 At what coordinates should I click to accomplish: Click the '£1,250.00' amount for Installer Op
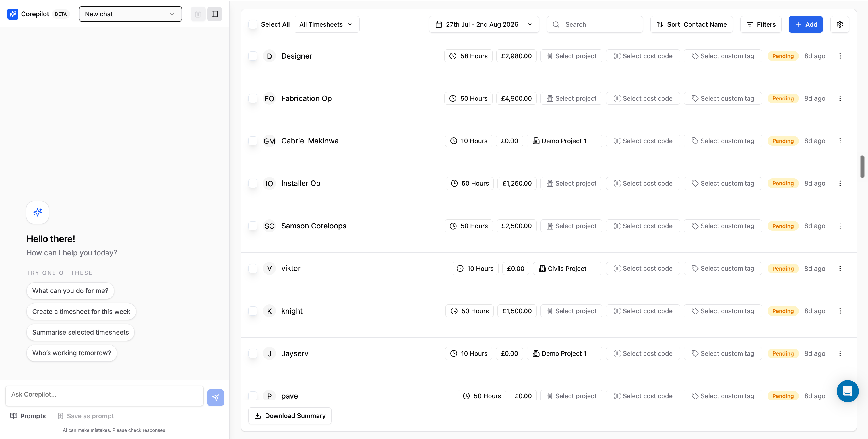(517, 183)
